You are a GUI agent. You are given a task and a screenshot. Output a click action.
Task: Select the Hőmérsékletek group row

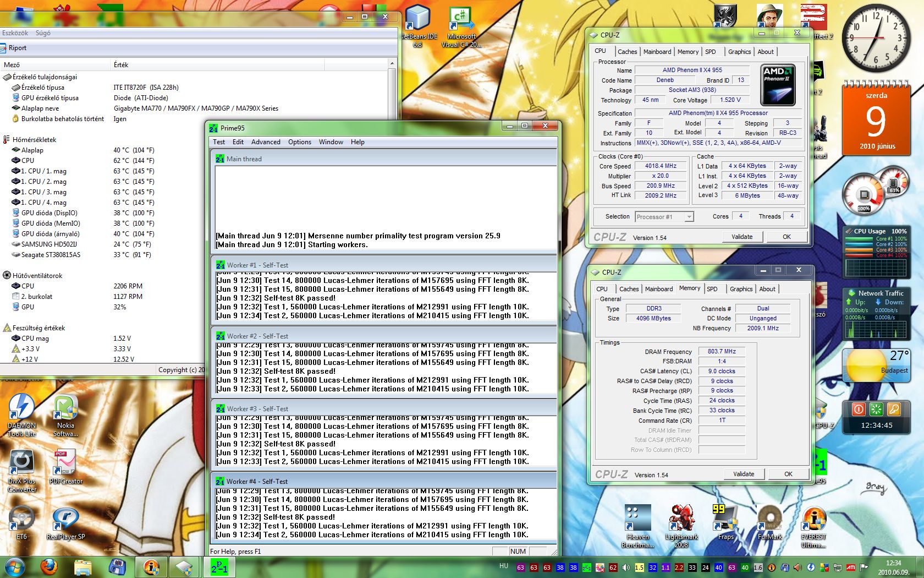coord(35,140)
